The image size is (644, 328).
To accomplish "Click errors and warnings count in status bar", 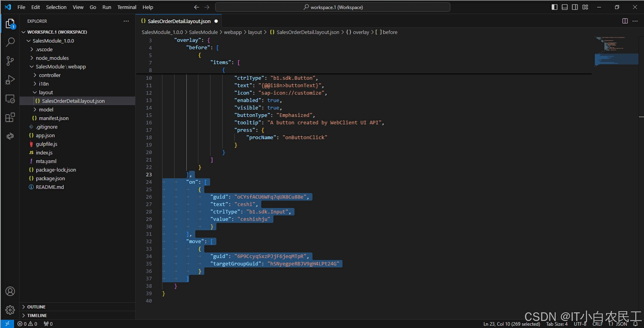I will click(27, 324).
